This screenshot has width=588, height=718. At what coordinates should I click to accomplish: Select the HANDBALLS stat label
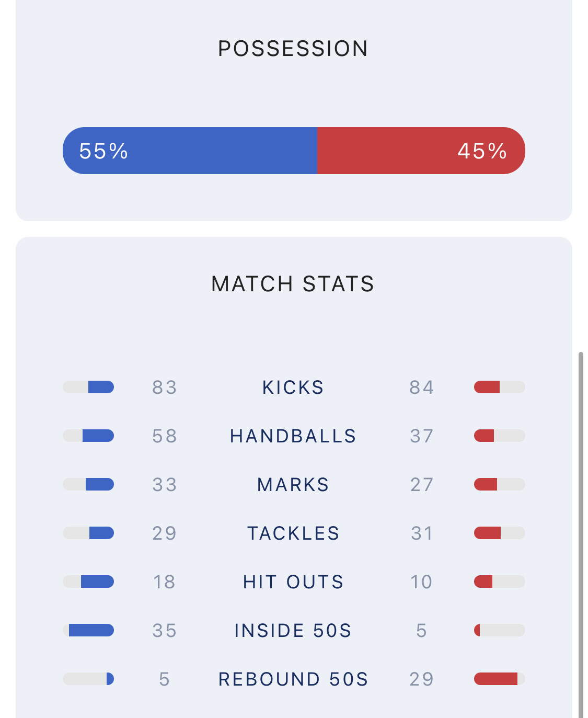(293, 436)
